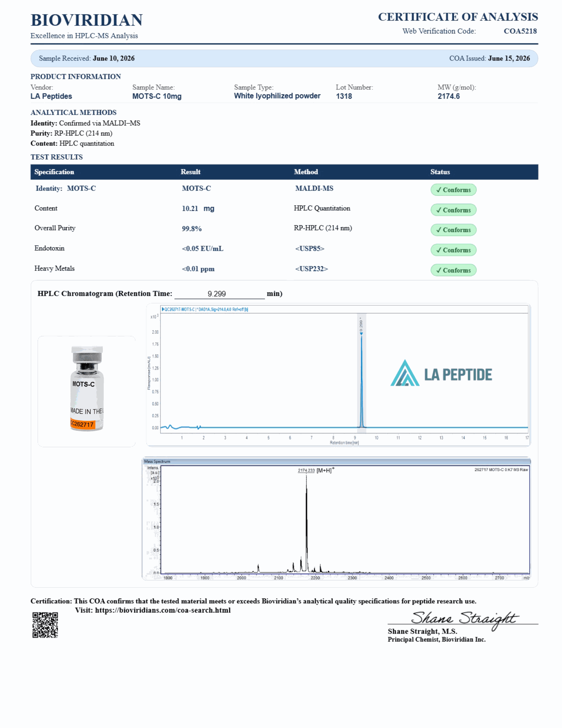Click the BIOVIRIDIAN logo heading
The width and height of the screenshot is (562, 728).
[x=87, y=20]
